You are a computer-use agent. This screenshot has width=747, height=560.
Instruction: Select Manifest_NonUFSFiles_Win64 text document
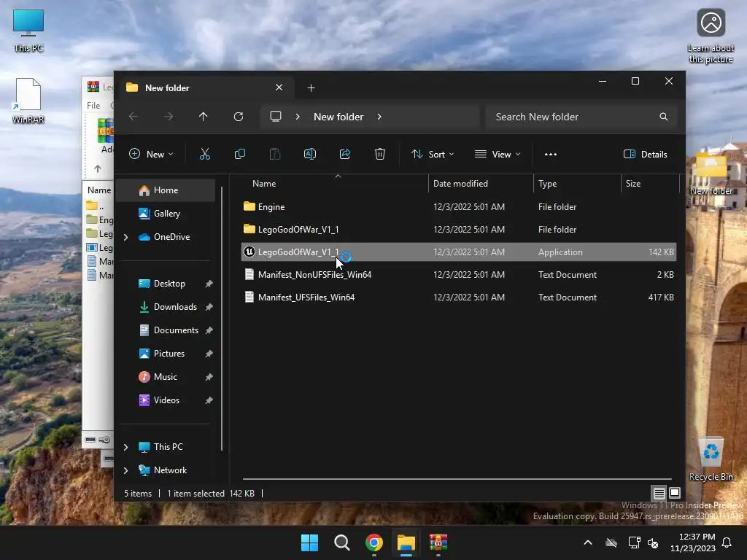coord(459,275)
